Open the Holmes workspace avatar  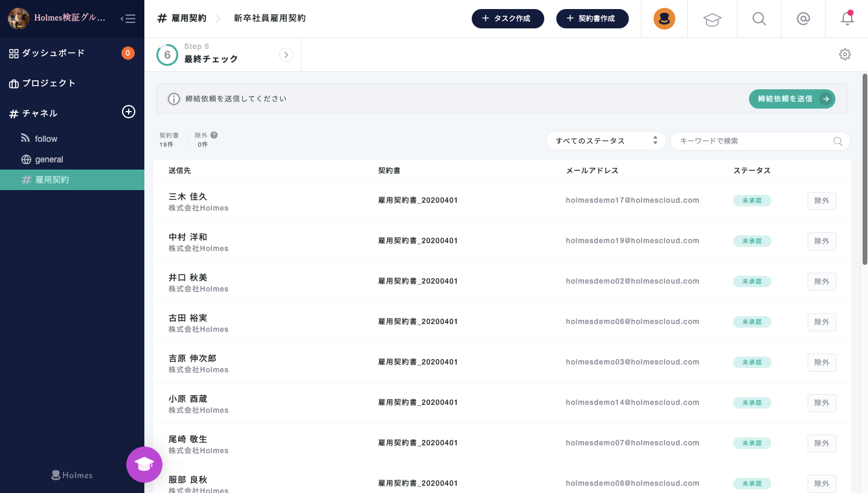pyautogui.click(x=19, y=19)
